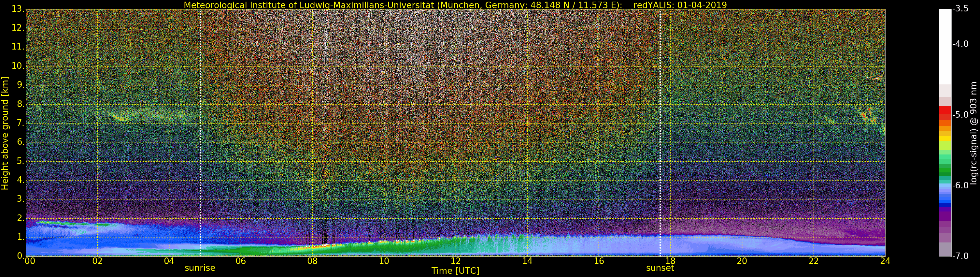Pick the yellow segment of the colorbar

pyautogui.click(x=945, y=138)
